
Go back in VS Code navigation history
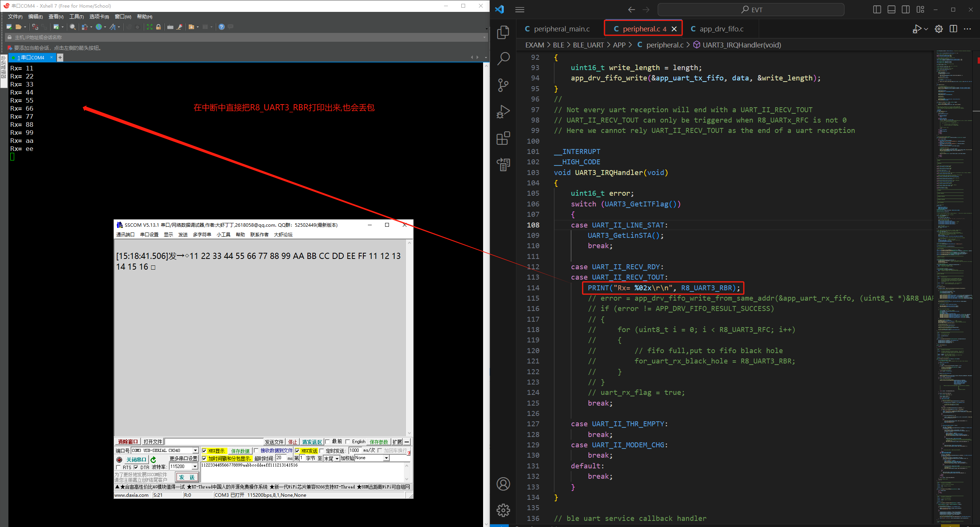[631, 10]
